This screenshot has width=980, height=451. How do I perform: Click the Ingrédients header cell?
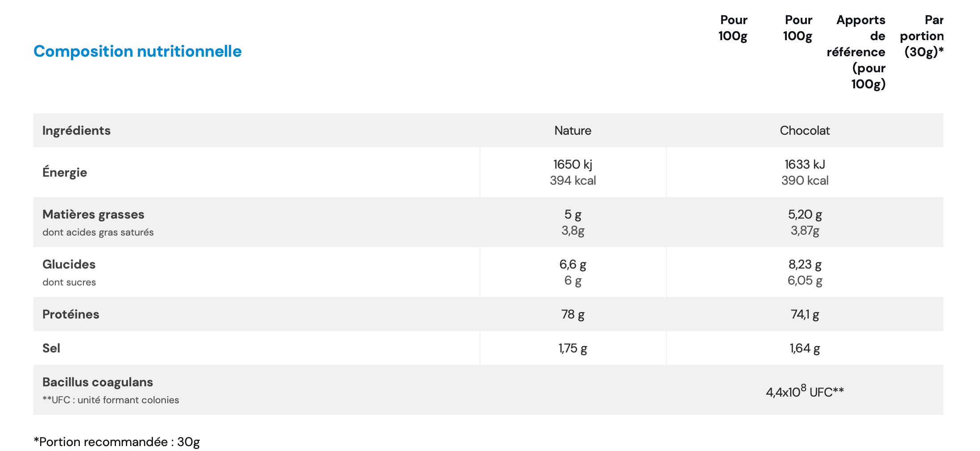76,130
